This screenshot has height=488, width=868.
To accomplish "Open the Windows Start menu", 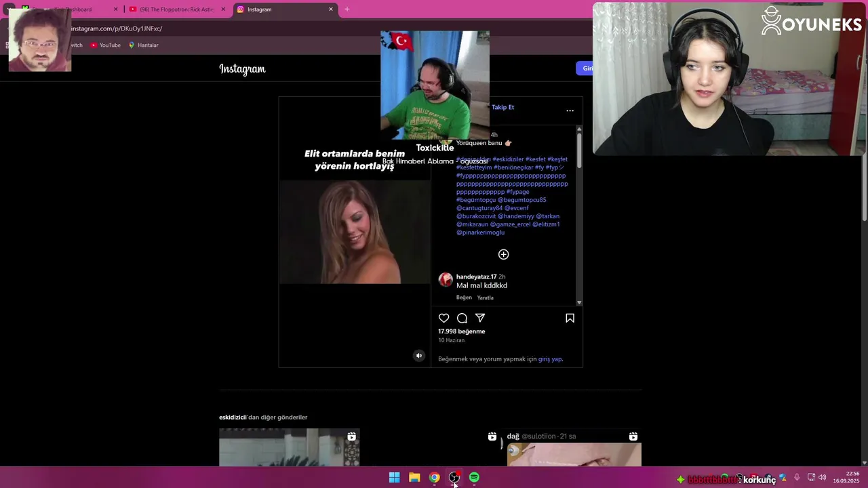I will point(394,478).
